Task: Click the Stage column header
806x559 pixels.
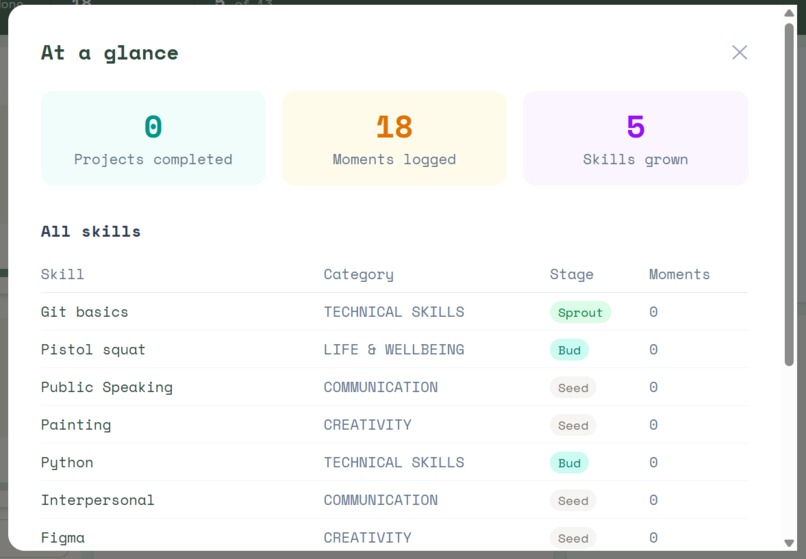Action: [572, 275]
